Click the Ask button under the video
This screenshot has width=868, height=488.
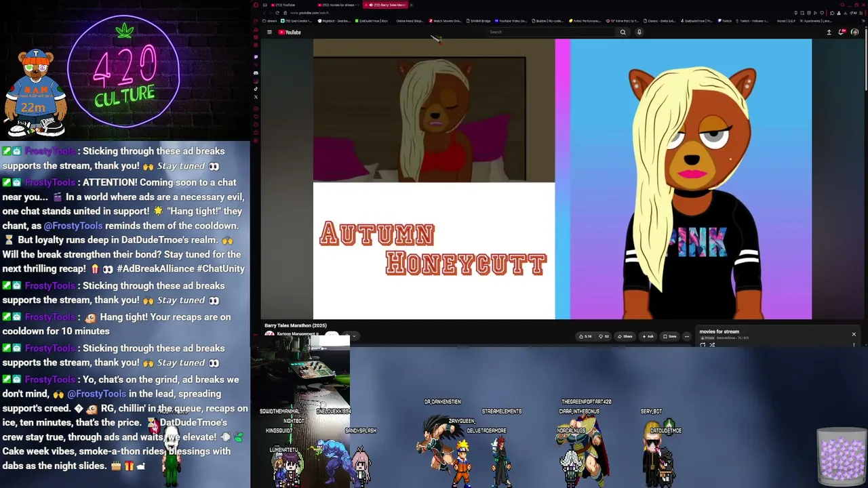tap(648, 336)
